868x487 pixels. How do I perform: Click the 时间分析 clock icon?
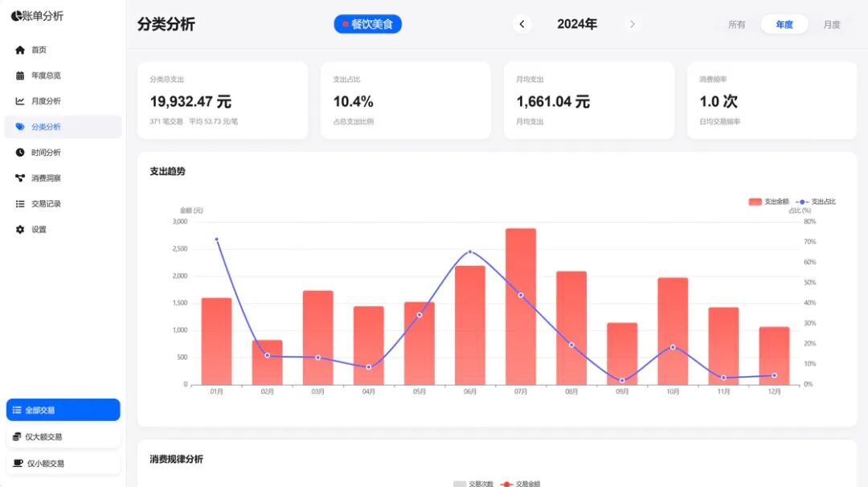[x=20, y=152]
